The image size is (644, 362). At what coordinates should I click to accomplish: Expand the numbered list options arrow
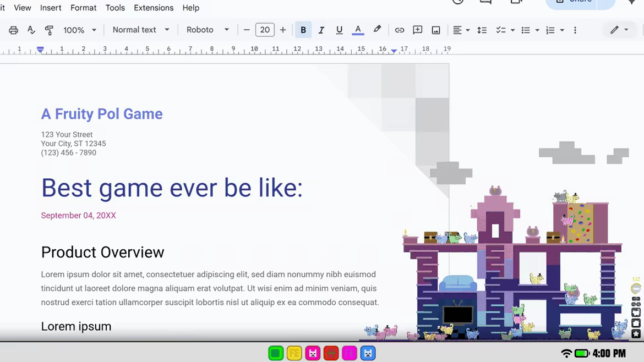click(x=563, y=30)
